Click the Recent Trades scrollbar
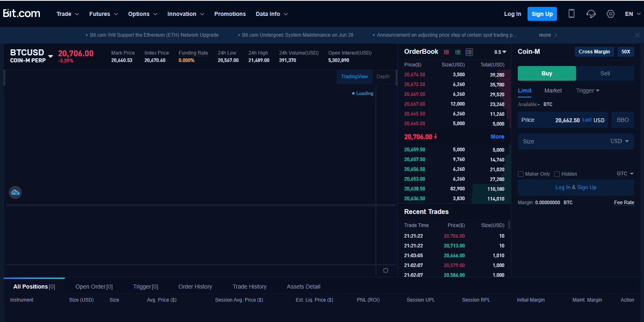 509,225
